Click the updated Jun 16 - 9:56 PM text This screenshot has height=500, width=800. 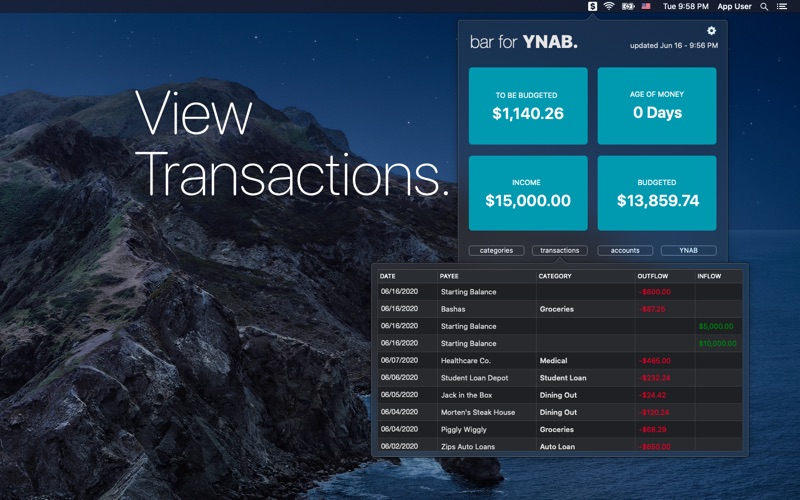[x=674, y=45]
